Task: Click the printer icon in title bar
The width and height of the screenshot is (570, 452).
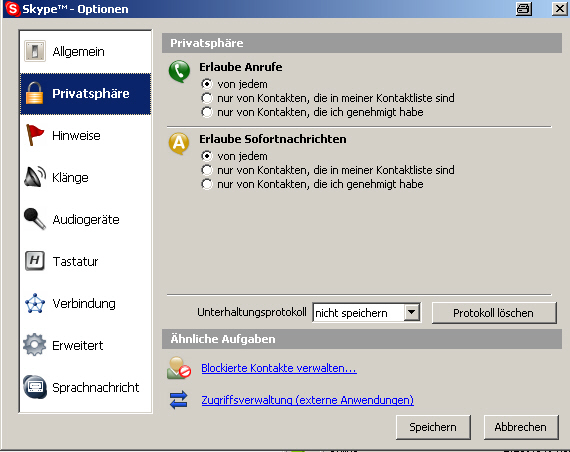Action: (x=524, y=9)
